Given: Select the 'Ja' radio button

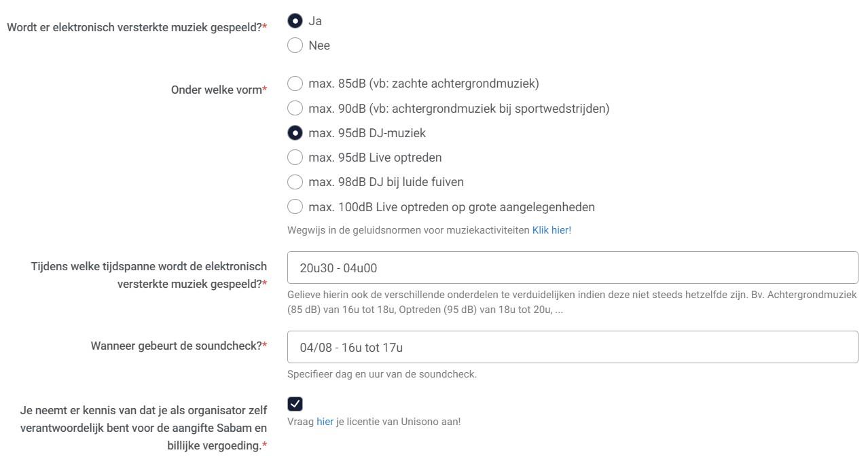Looking at the screenshot, I should pos(295,21).
